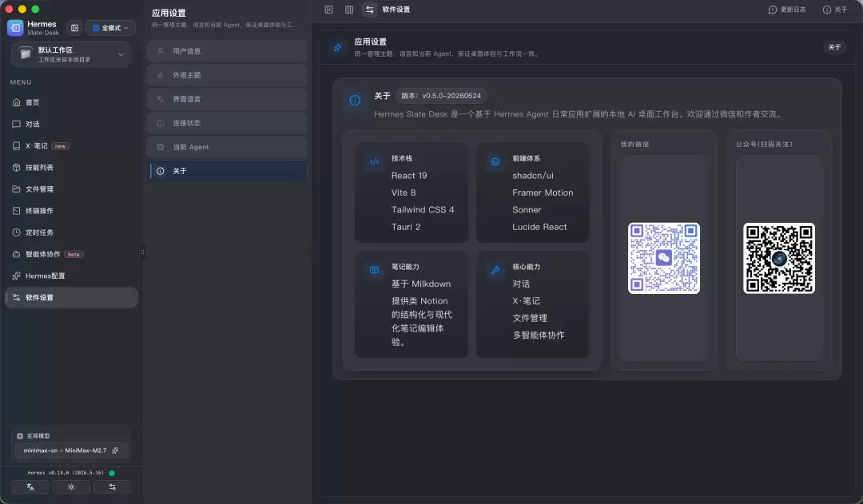The width and height of the screenshot is (863, 504).
Task: Open 当前 Agent settings section
Action: [x=227, y=147]
